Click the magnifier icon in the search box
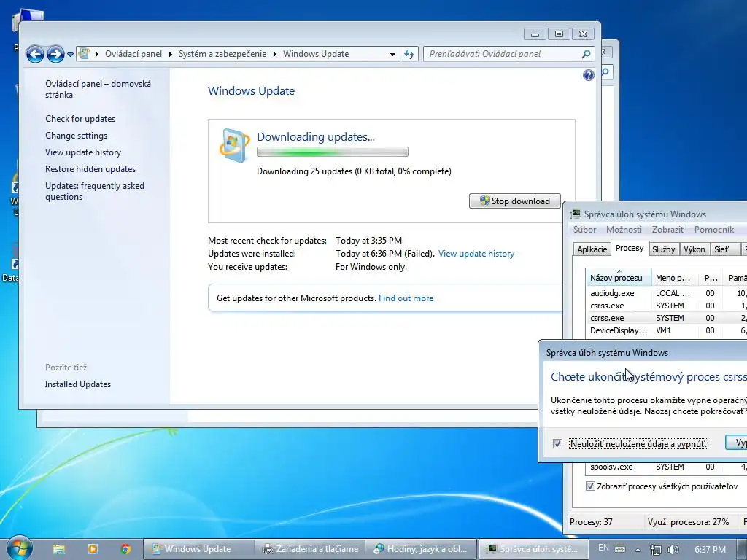The width and height of the screenshot is (747, 560). (587, 54)
